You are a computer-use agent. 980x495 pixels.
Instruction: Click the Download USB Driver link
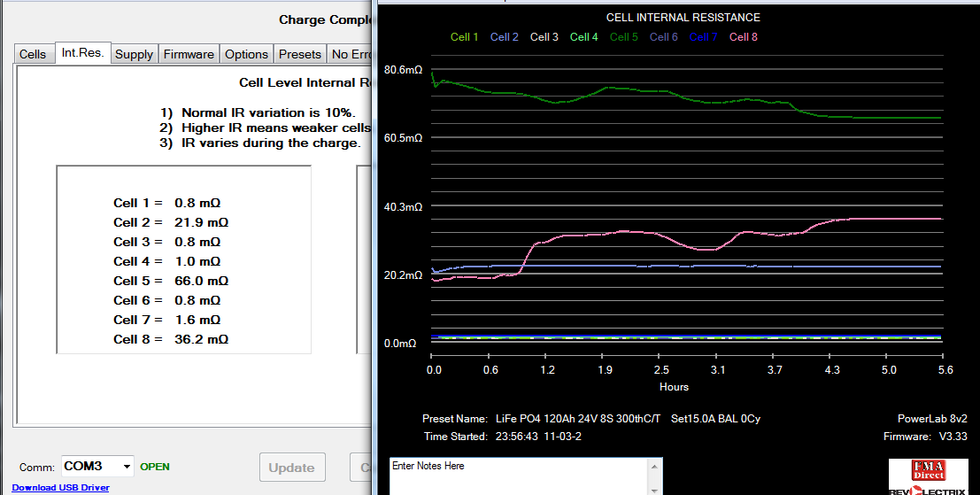(x=60, y=488)
